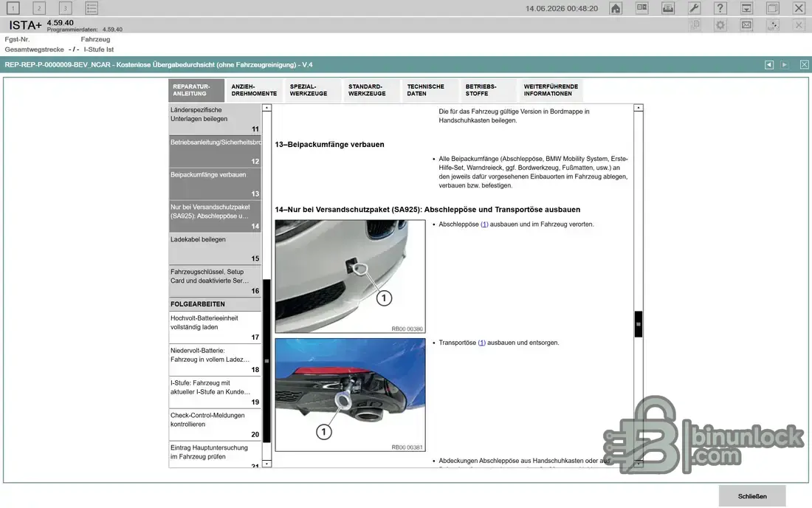812x508 pixels.
Task: Click the envelope feedback icon
Action: 747,25
